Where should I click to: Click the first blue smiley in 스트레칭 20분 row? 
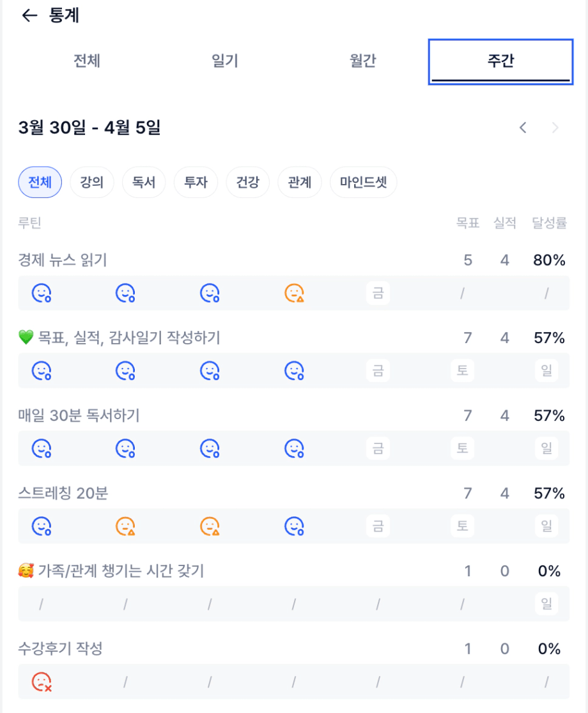coord(42,526)
